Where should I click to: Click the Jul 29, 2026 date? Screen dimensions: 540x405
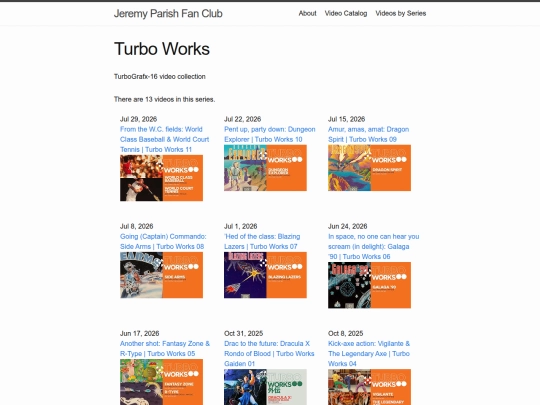pos(138,119)
